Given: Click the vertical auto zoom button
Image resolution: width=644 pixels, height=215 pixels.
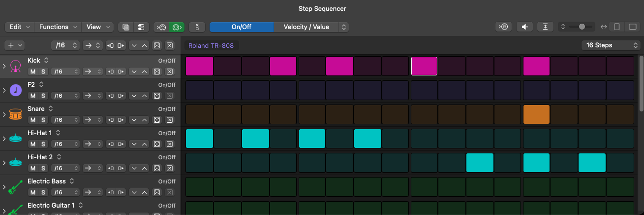Looking at the screenshot, I should click(x=545, y=27).
